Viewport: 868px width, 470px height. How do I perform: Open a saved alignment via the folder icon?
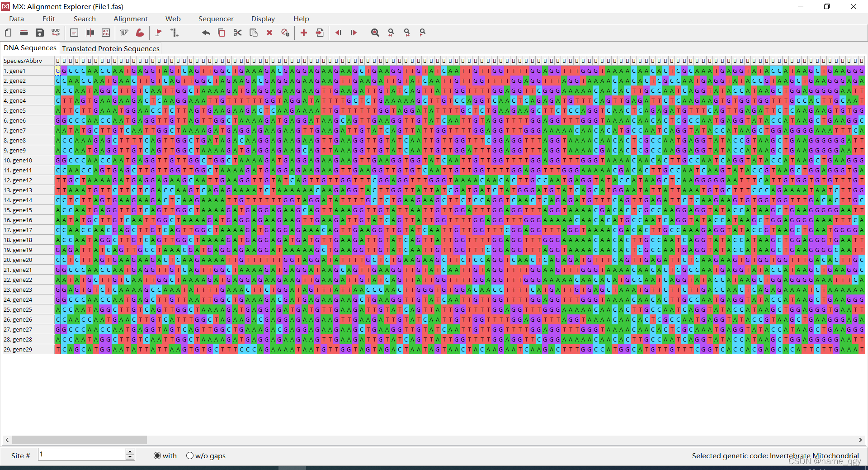24,33
